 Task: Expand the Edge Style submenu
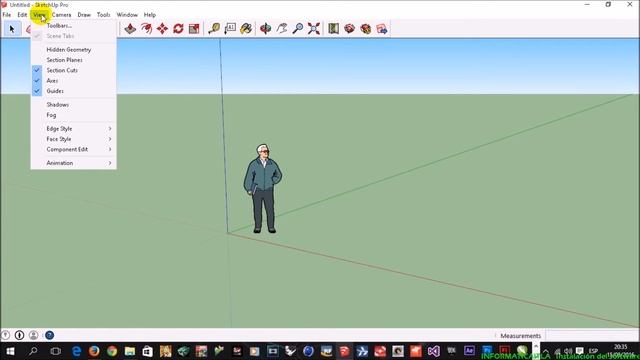[73, 129]
